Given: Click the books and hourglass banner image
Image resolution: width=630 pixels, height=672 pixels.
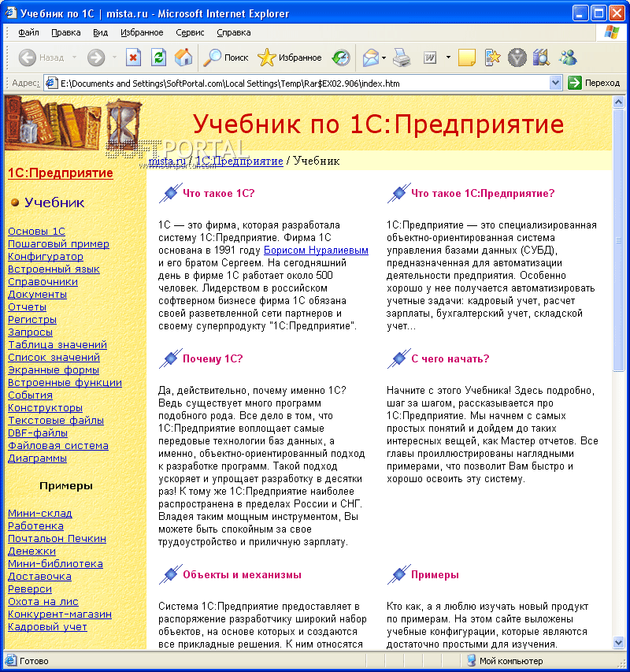Looking at the screenshot, I should [x=74, y=124].
